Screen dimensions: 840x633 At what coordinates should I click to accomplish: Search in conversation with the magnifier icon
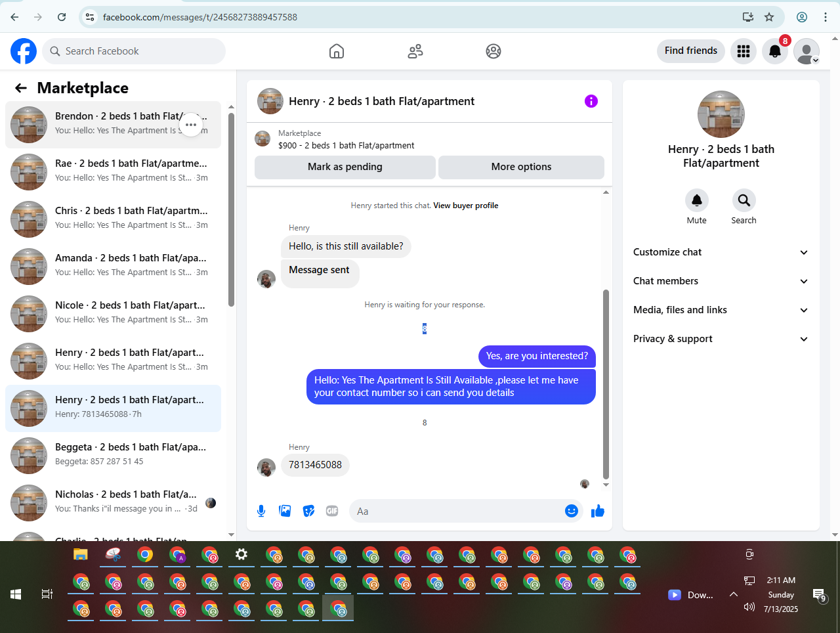pyautogui.click(x=744, y=200)
